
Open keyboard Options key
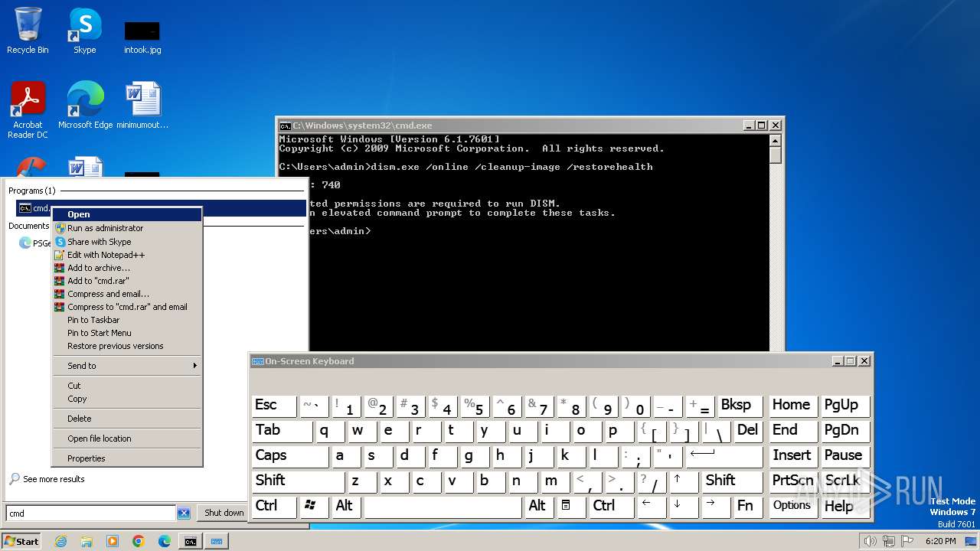[x=792, y=507]
